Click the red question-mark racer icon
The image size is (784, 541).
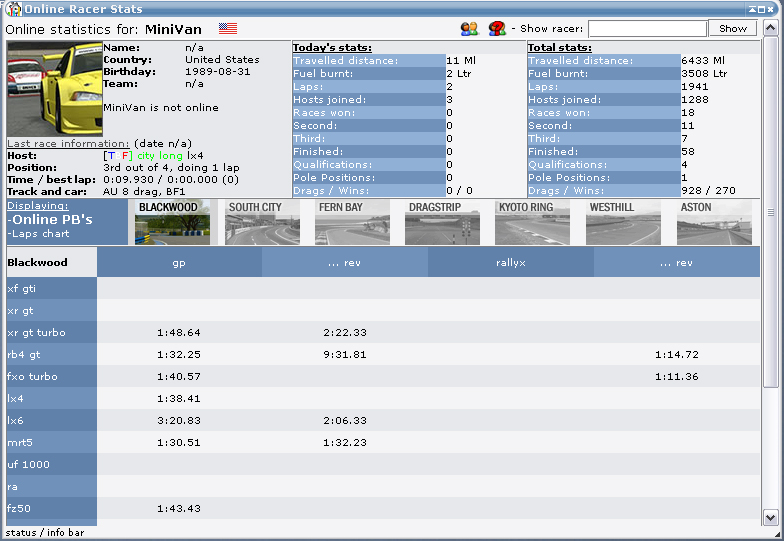click(497, 28)
